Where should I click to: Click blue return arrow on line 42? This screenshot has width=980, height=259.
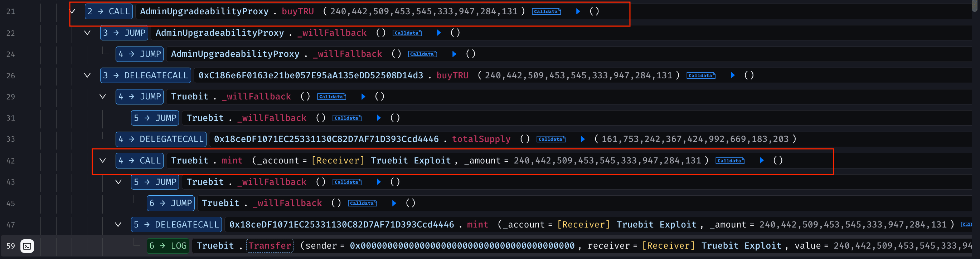coord(761,161)
